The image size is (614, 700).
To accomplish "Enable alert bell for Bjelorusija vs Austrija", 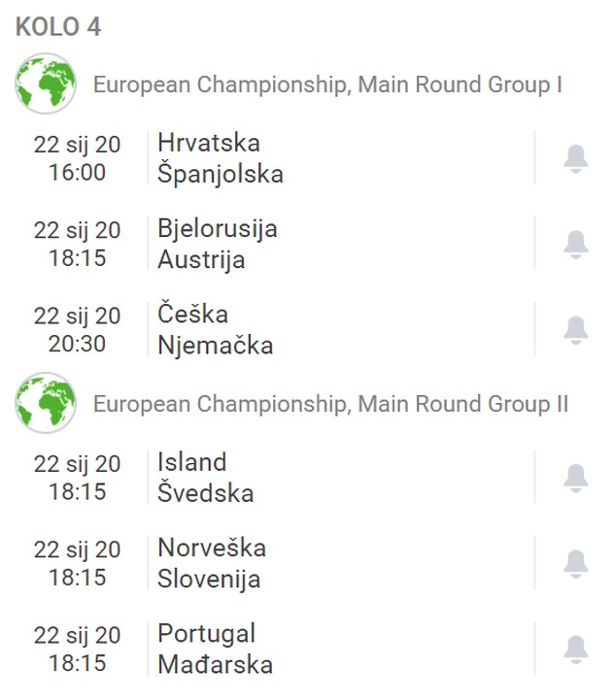I will click(575, 244).
